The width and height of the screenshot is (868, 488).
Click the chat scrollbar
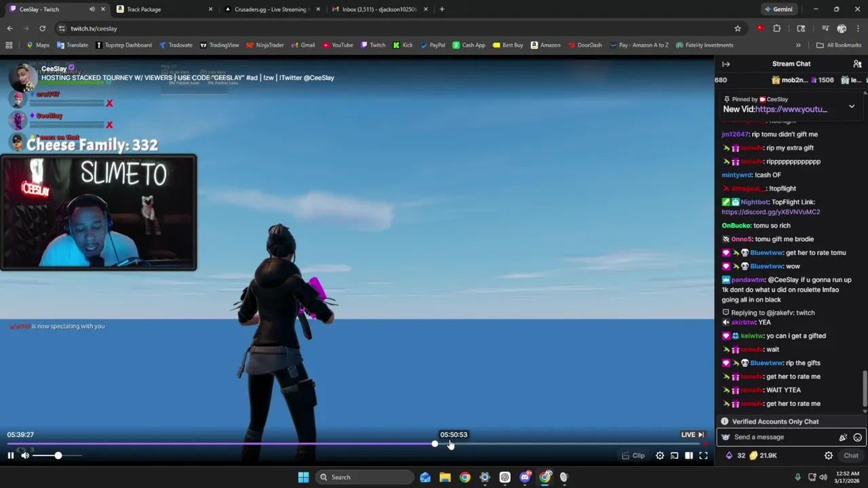[x=865, y=388]
